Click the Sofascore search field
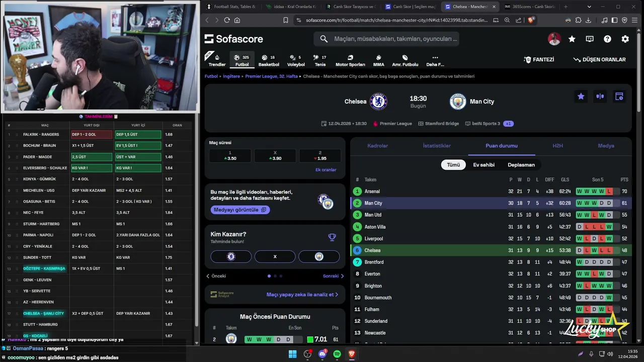This screenshot has width=644, height=362. (x=386, y=39)
